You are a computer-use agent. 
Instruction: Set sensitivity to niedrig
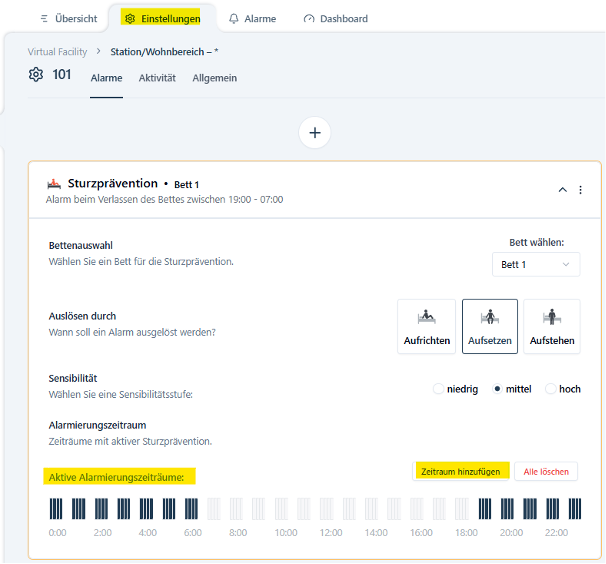point(438,389)
